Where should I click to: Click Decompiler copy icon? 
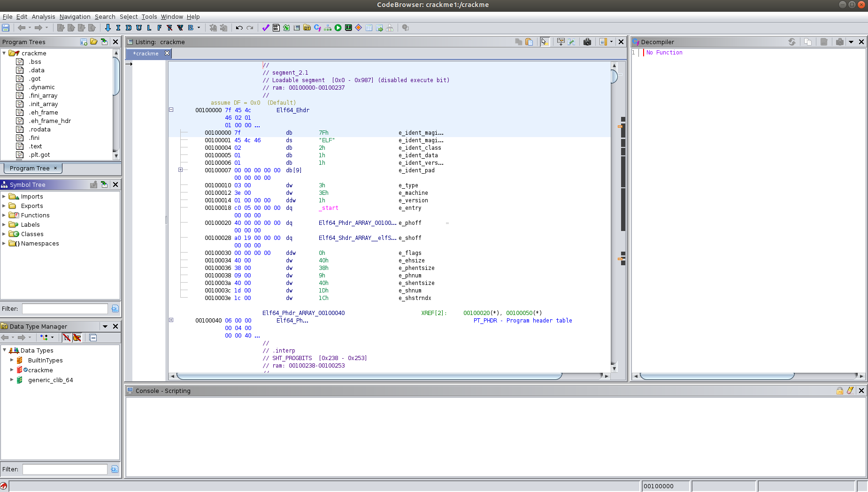808,42
